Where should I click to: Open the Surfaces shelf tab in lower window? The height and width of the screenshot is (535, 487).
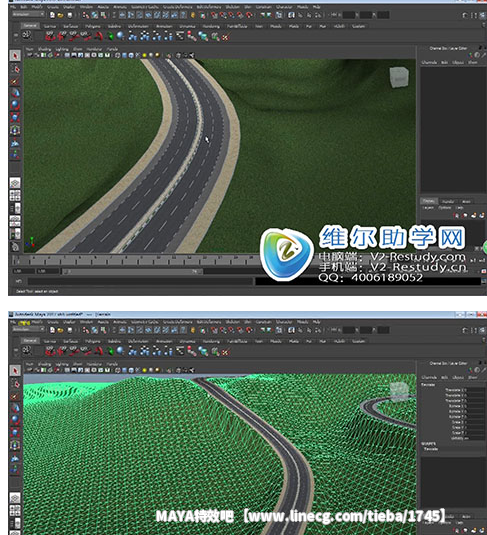click(71, 341)
